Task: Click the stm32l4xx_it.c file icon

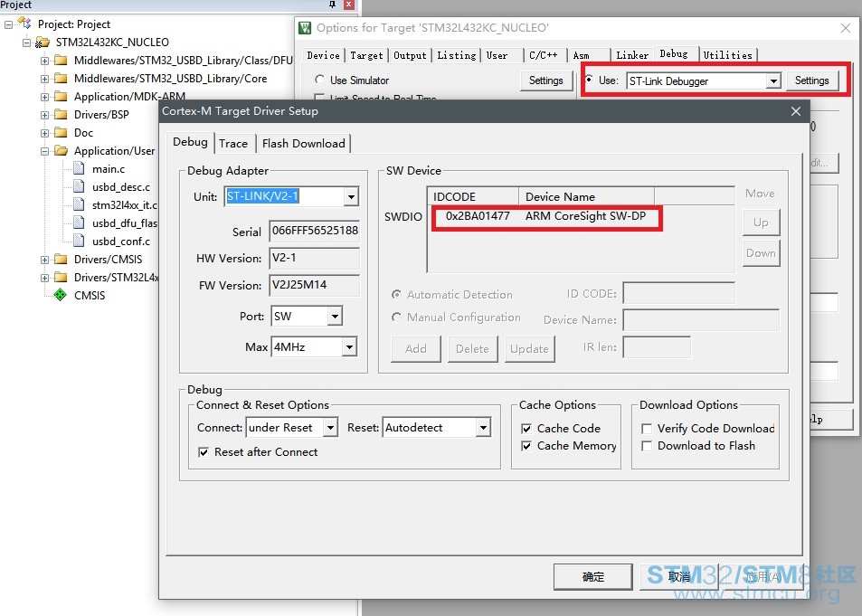Action: 80,204
